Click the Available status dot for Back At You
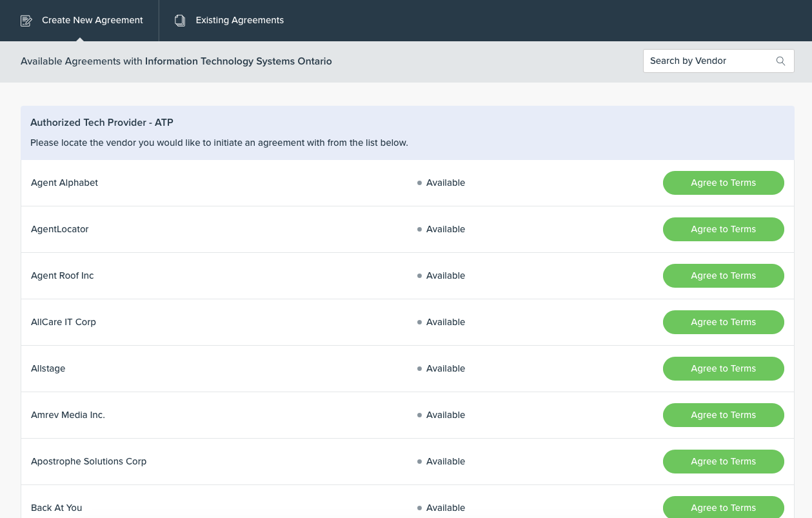 click(x=420, y=508)
